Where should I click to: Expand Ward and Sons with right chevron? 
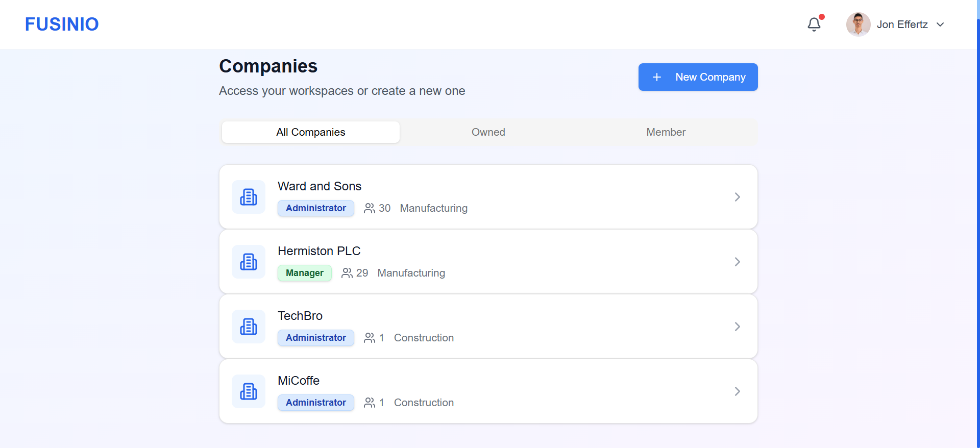737,197
